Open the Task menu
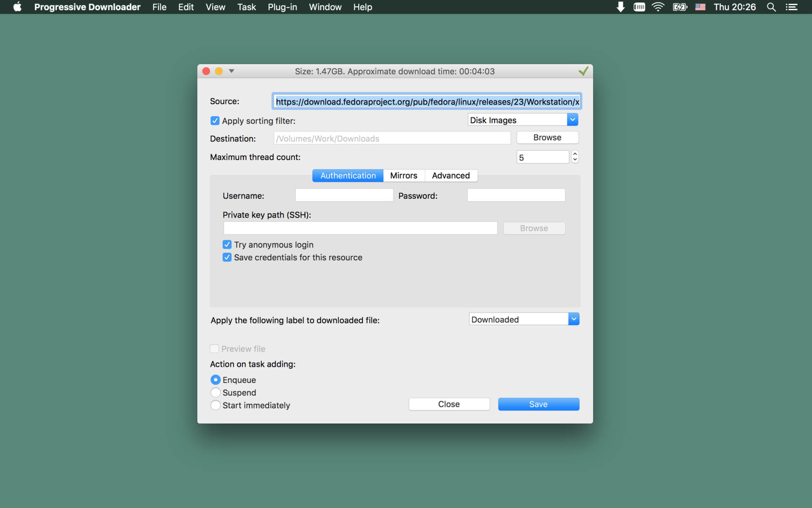Viewport: 812px width, 508px height. coord(246,7)
